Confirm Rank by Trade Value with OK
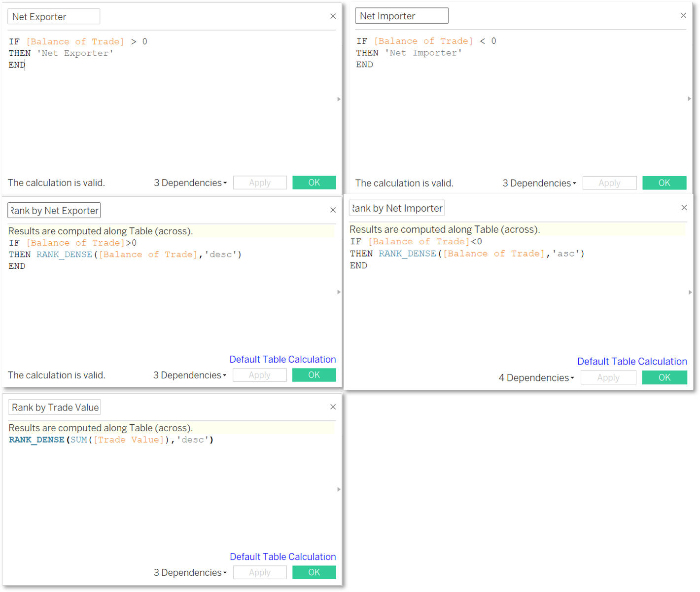Viewport: 700px width, 592px height. tap(314, 572)
